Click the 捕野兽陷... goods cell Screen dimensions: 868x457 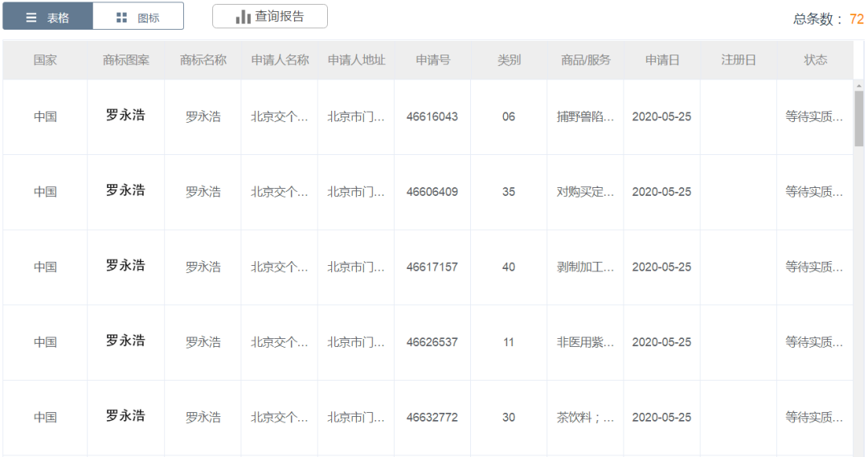pyautogui.click(x=585, y=116)
